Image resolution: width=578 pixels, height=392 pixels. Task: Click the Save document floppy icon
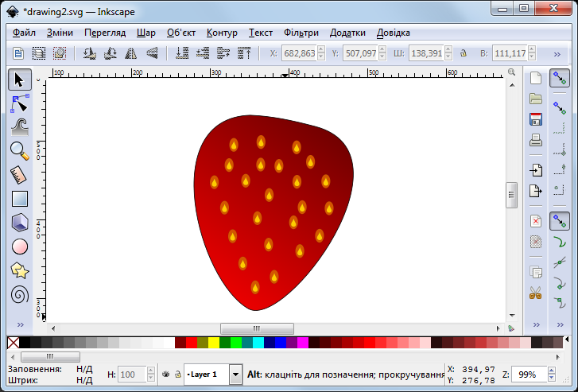coord(536,119)
